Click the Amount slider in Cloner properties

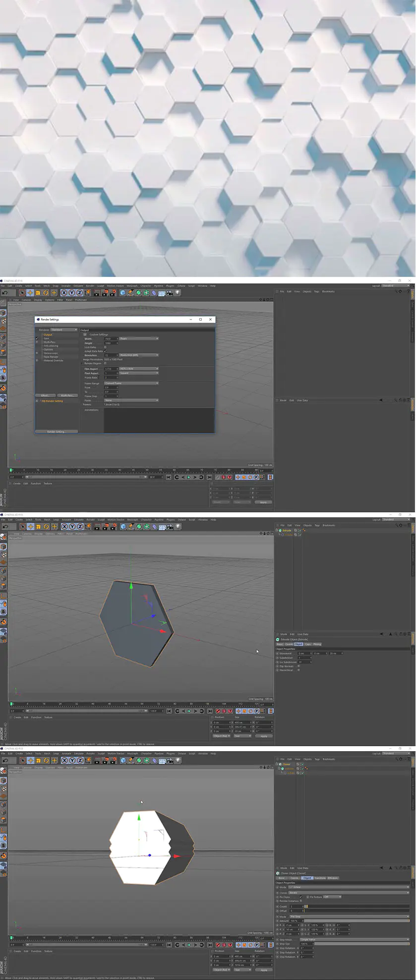tap(357, 921)
